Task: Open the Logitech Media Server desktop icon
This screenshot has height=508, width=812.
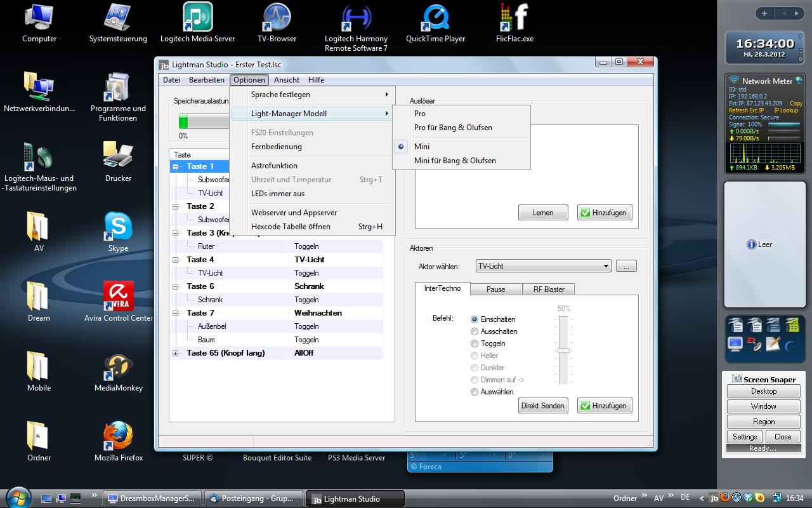Action: [197, 18]
